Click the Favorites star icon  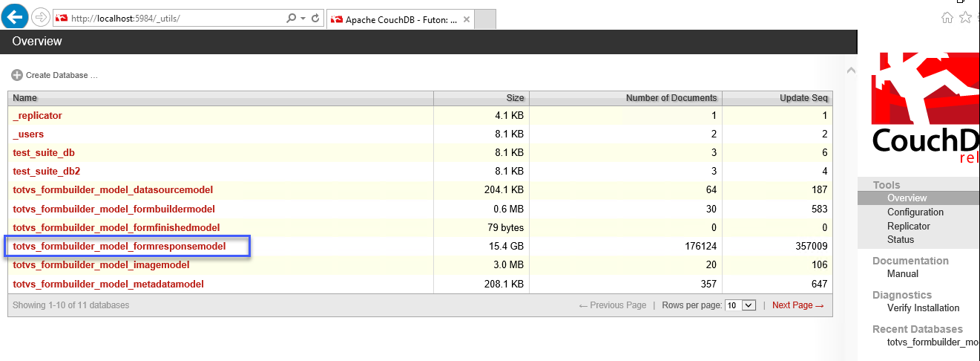965,18
